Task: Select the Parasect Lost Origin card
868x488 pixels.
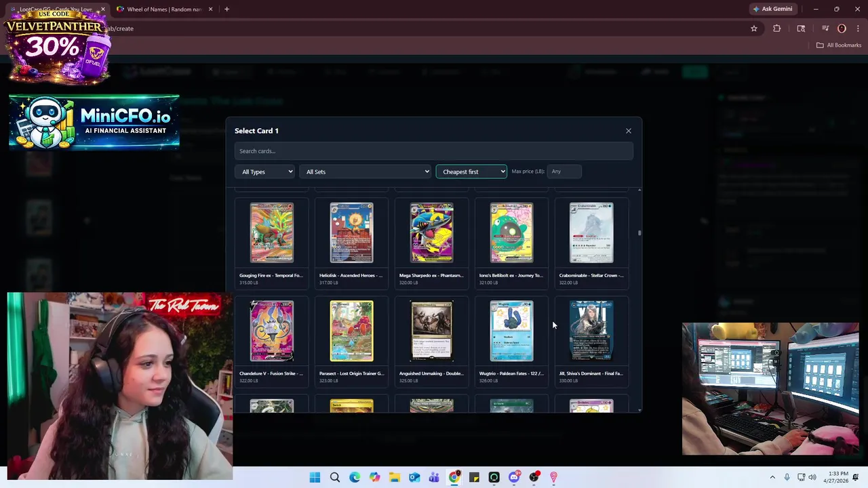Action: 351,341
